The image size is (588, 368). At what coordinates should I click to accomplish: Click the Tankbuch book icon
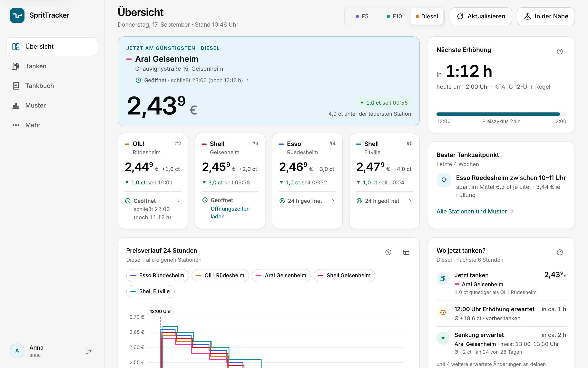16,86
